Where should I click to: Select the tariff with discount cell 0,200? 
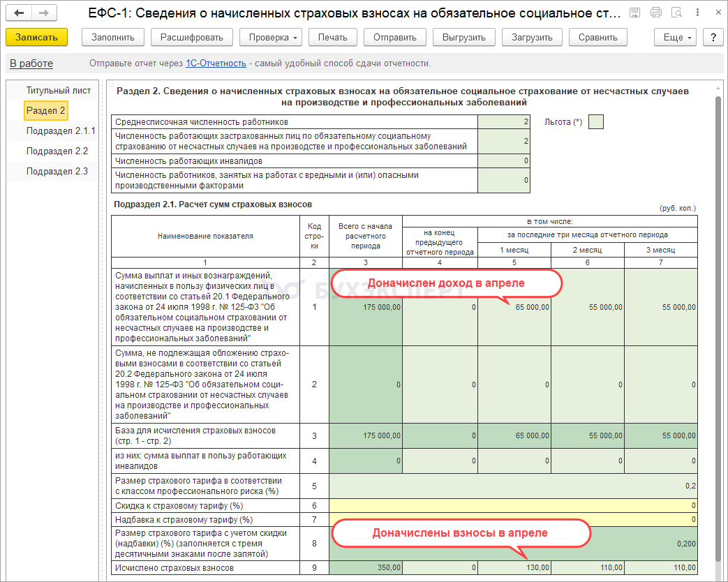(x=513, y=544)
